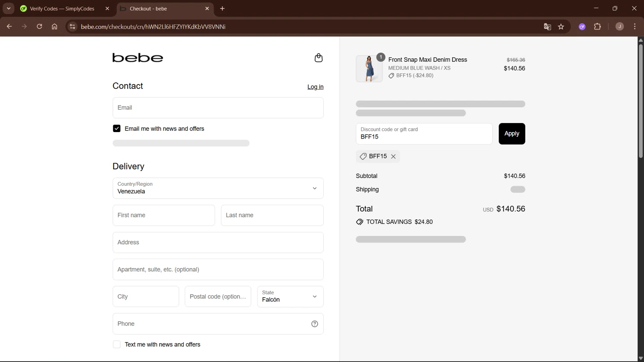This screenshot has width=644, height=362.
Task: Click the browser back arrow
Action: coord(9,27)
